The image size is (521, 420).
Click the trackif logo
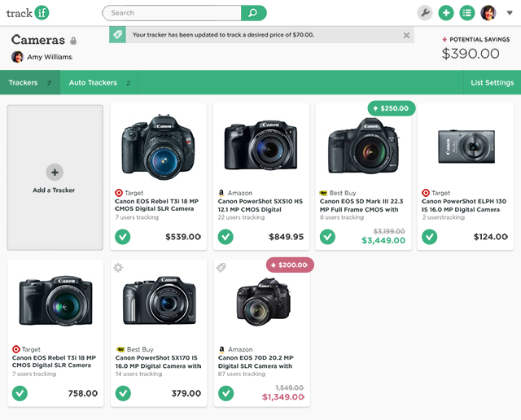[x=28, y=13]
